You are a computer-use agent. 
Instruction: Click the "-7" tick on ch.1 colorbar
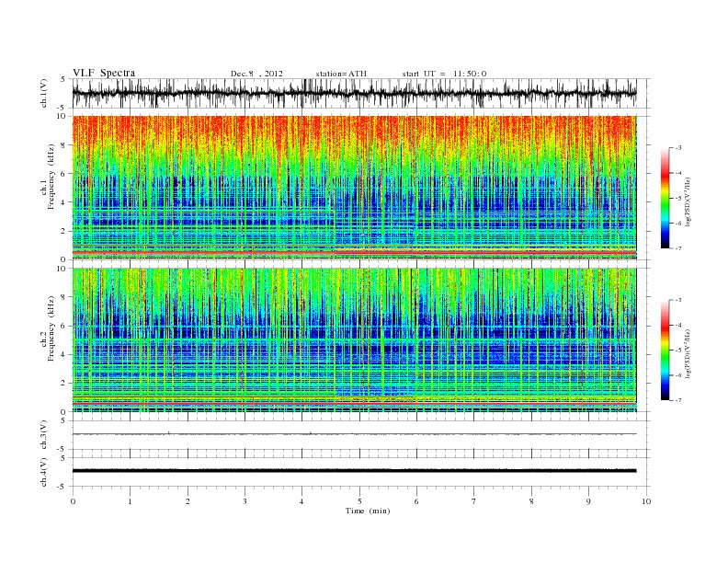pyautogui.click(x=678, y=248)
